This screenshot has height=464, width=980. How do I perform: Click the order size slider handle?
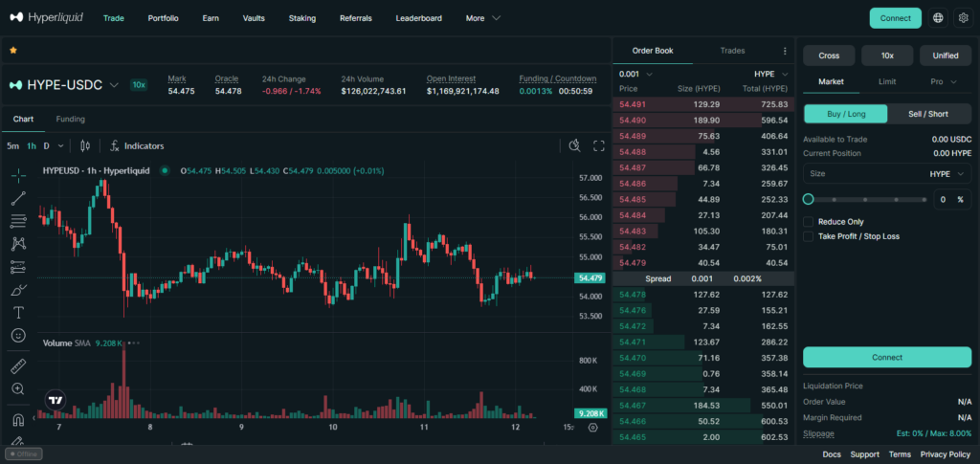[808, 199]
